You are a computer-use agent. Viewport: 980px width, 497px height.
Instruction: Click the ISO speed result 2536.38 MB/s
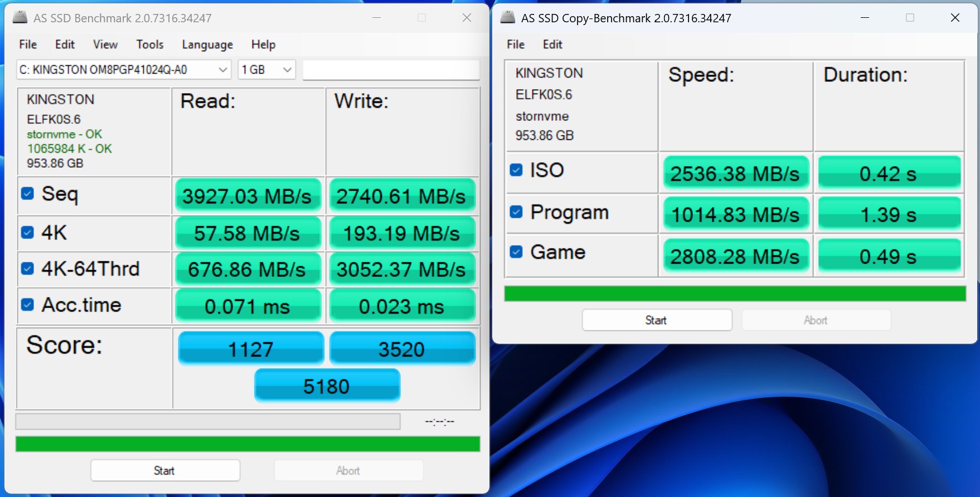point(736,173)
